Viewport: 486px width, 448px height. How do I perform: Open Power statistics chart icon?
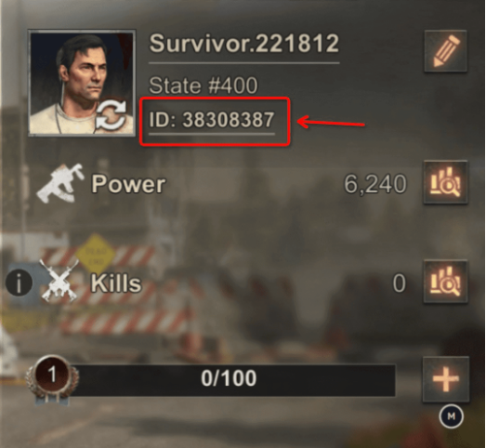[x=445, y=182]
